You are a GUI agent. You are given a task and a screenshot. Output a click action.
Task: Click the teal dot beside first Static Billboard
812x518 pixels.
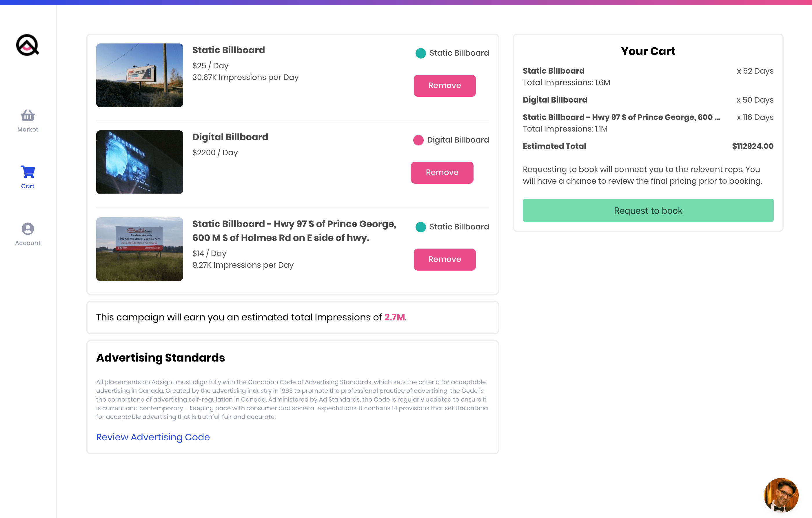(420, 52)
